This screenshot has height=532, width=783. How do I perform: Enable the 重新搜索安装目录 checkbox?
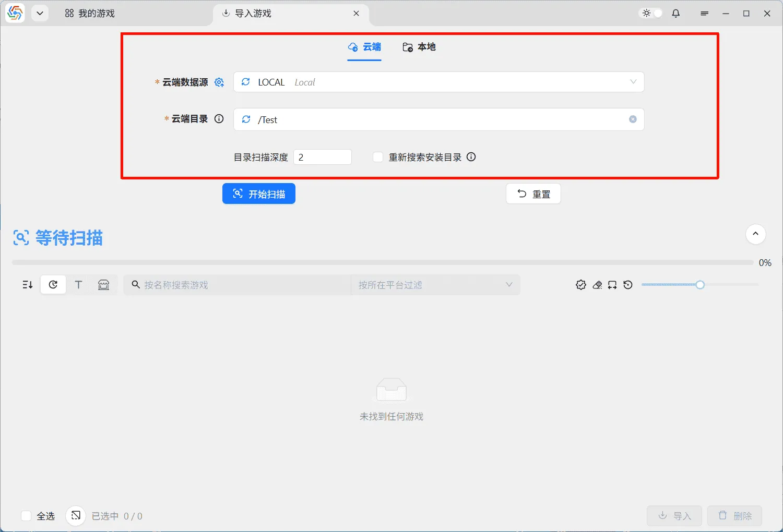377,156
